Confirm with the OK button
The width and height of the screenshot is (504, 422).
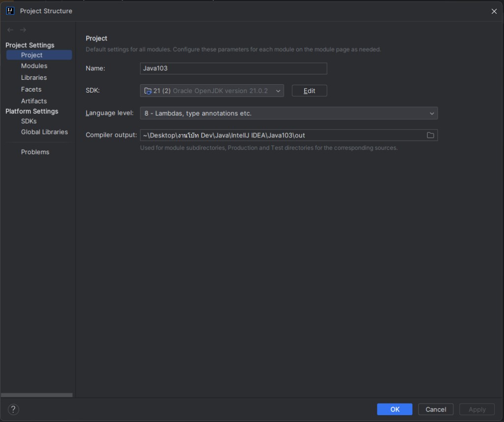tap(394, 410)
